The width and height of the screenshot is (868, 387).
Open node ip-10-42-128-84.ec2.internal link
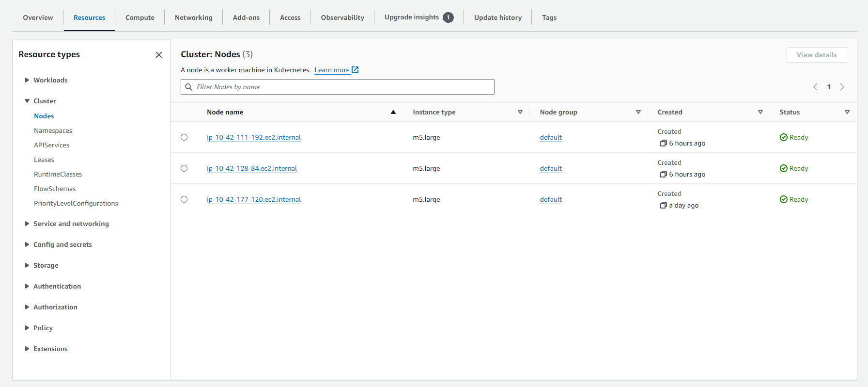pos(252,168)
